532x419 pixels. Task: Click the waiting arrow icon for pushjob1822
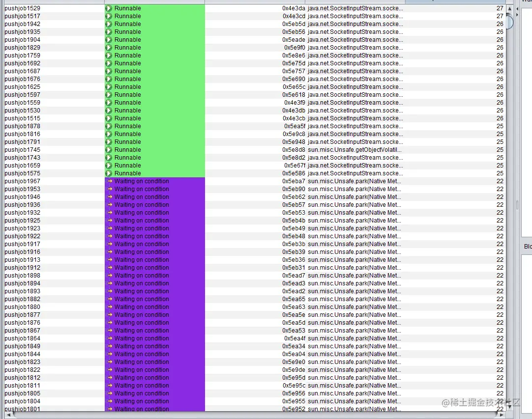[x=110, y=370]
